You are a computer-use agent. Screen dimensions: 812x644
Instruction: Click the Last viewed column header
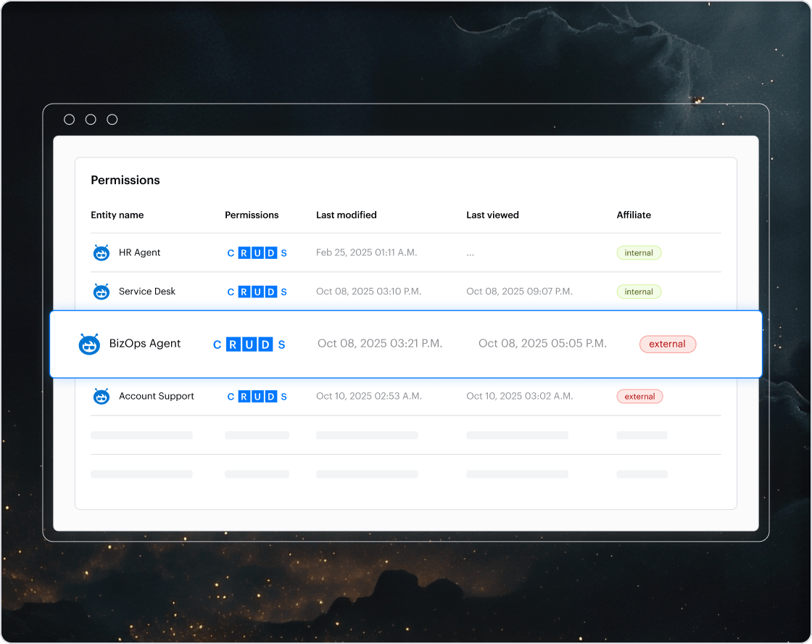(x=492, y=215)
